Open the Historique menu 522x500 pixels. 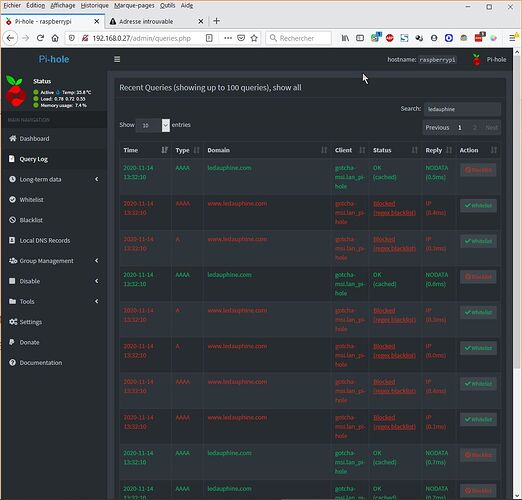coord(95,6)
